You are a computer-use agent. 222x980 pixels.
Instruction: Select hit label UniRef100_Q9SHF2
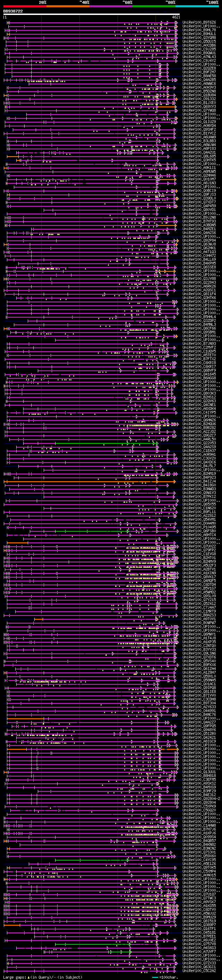click(199, 129)
